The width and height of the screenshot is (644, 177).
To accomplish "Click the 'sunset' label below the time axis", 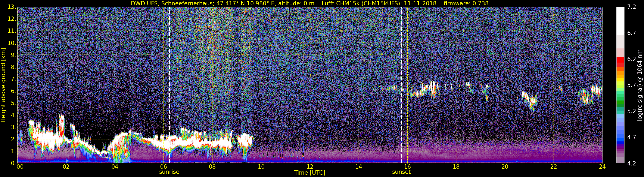I will tap(401, 172).
